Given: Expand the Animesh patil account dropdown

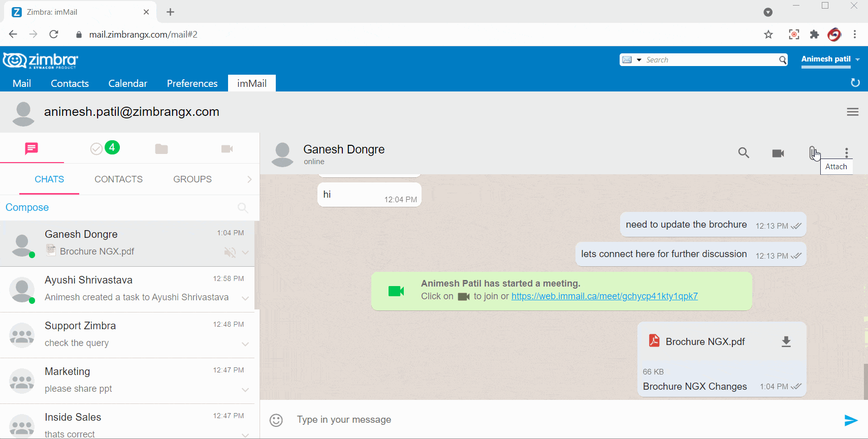Looking at the screenshot, I should coord(857,59).
